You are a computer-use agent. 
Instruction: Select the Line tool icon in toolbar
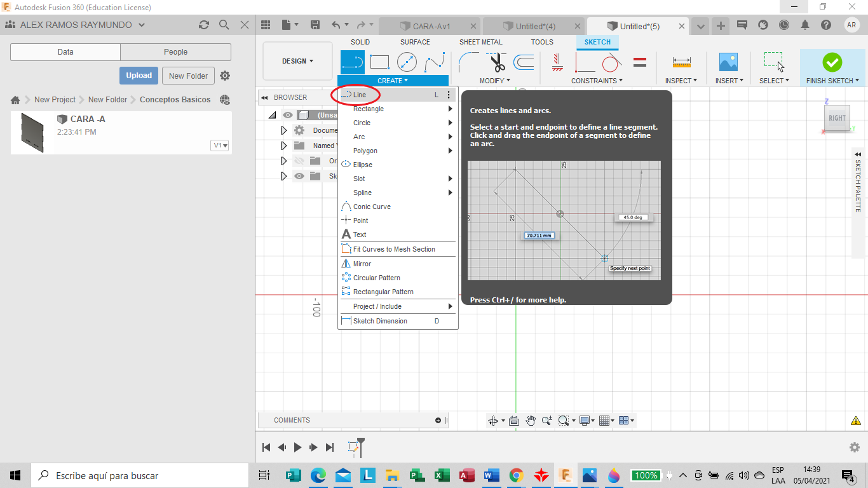click(353, 62)
